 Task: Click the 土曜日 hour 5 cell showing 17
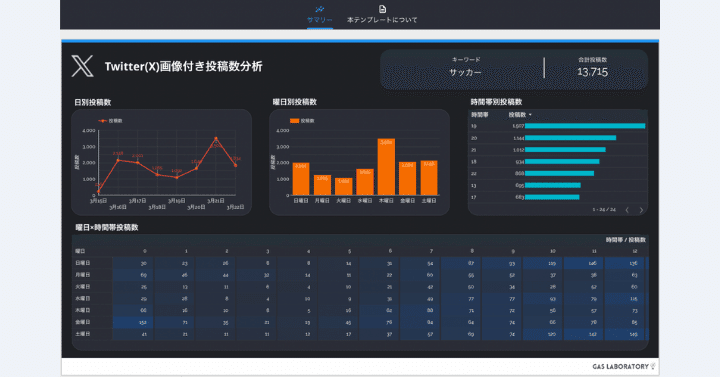338,334
